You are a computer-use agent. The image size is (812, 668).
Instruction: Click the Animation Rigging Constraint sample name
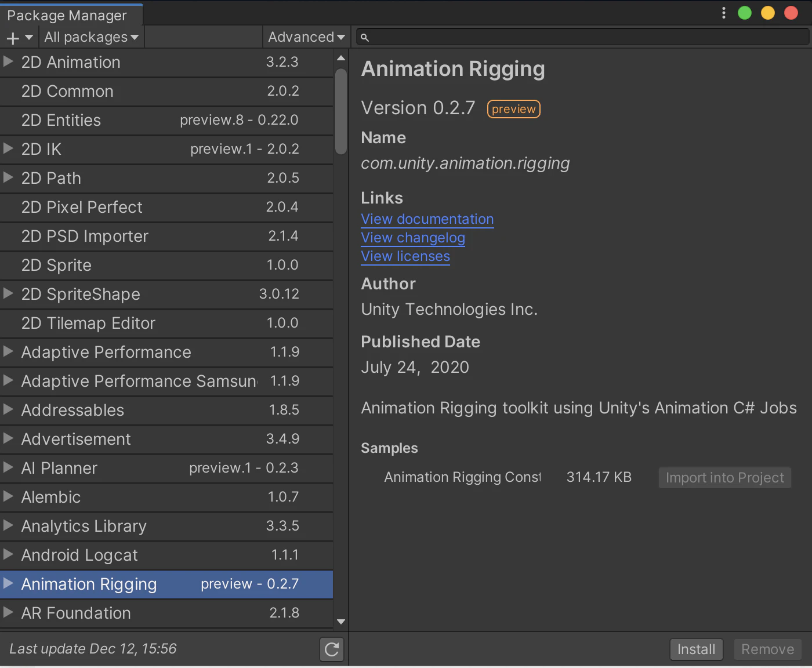point(462,477)
